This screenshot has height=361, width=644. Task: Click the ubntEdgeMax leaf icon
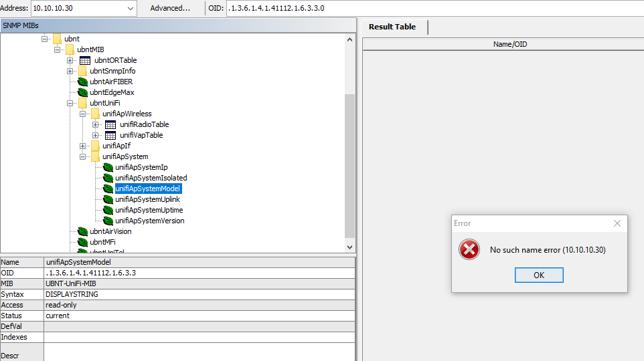(x=83, y=92)
